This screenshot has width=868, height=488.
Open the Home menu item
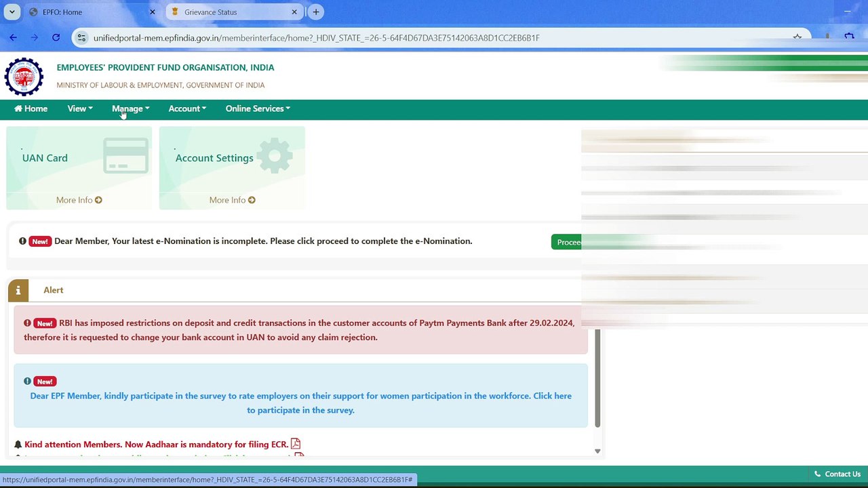point(31,108)
